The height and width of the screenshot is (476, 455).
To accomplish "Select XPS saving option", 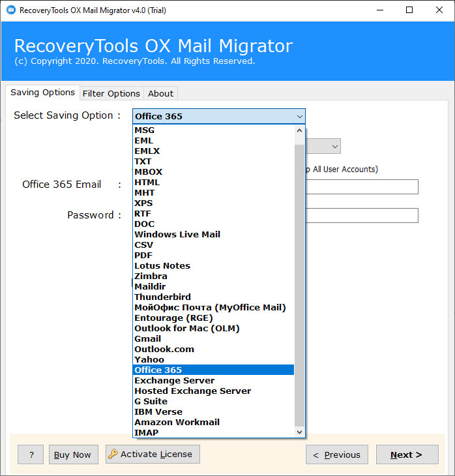I will (214, 203).
